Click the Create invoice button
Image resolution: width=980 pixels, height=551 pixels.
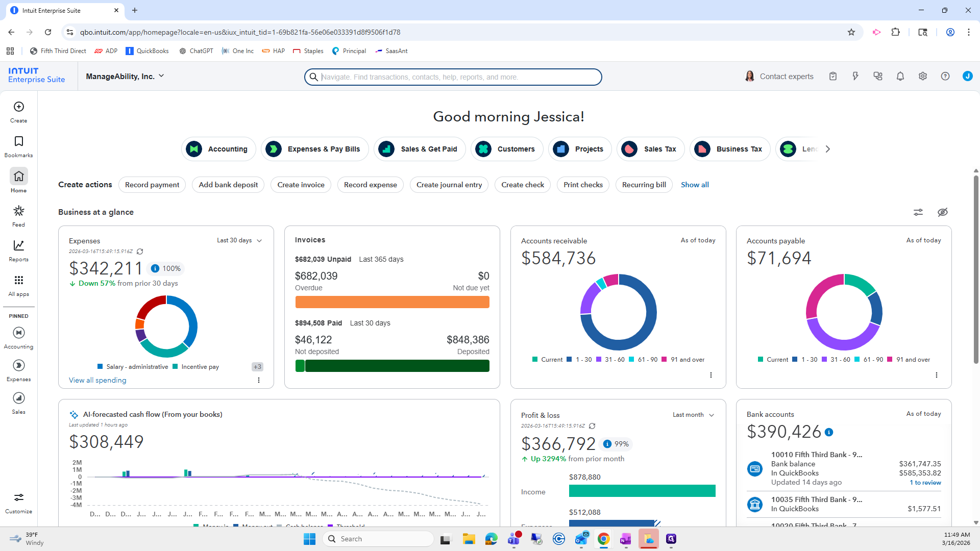301,185
